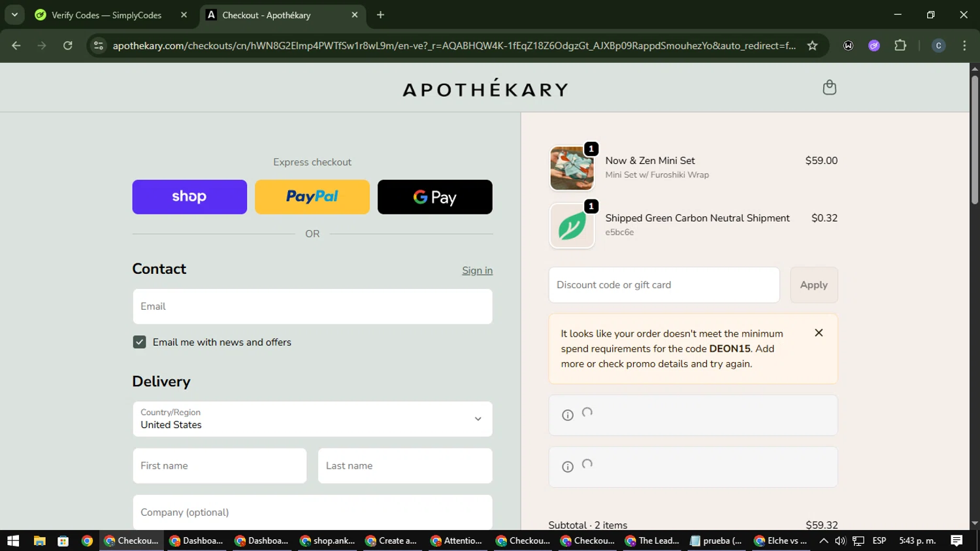Viewport: 980px width, 551px height.
Task: Pay with Shop Pay express button
Action: pos(189,197)
